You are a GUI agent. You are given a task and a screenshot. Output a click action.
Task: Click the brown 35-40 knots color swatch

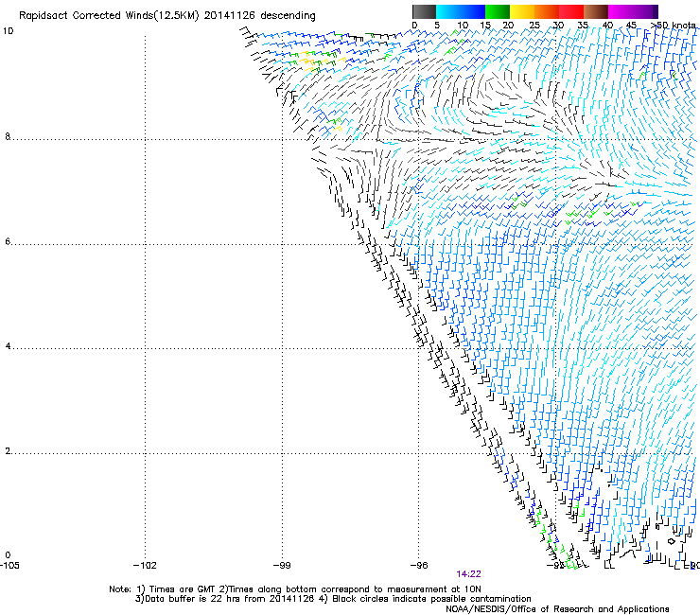pyautogui.click(x=596, y=11)
